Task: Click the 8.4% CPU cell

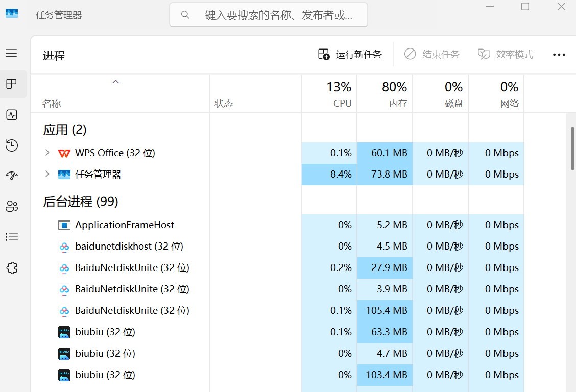Action: click(x=329, y=175)
